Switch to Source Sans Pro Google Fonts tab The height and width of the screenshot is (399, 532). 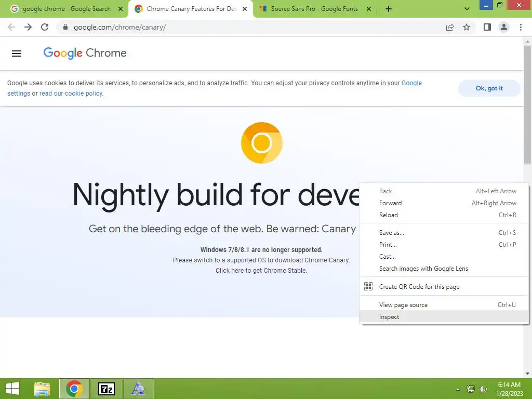[314, 9]
